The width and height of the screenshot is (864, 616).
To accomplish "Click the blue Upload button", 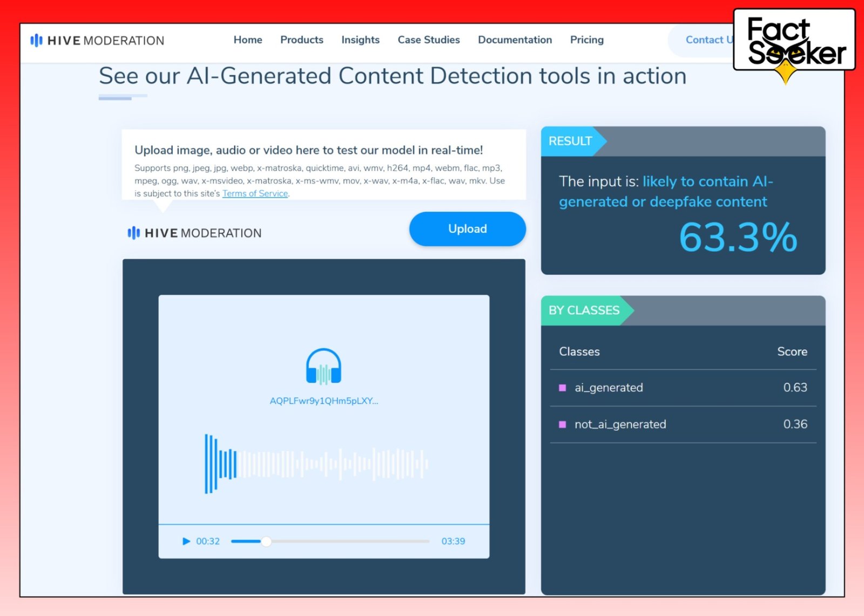I will click(468, 229).
